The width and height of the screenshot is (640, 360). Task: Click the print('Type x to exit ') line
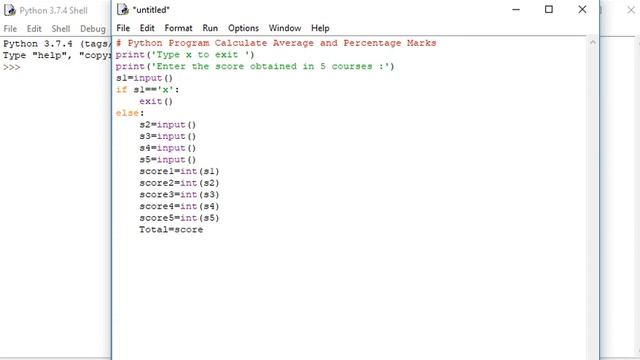point(185,55)
